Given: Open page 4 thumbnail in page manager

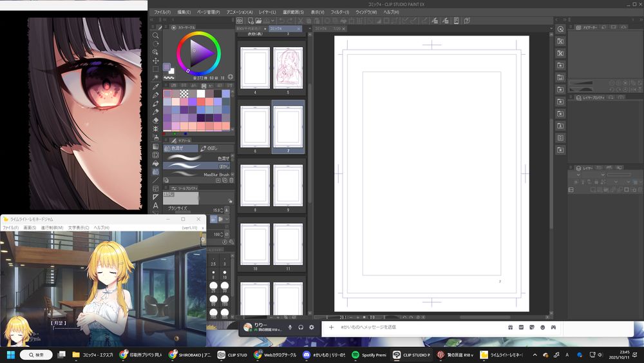Looking at the screenshot, I should point(255,68).
